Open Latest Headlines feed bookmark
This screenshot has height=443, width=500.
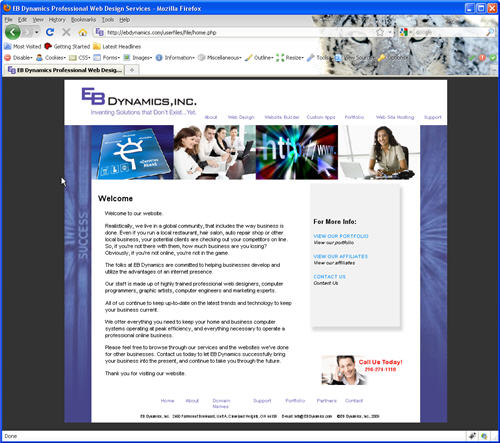click(117, 46)
